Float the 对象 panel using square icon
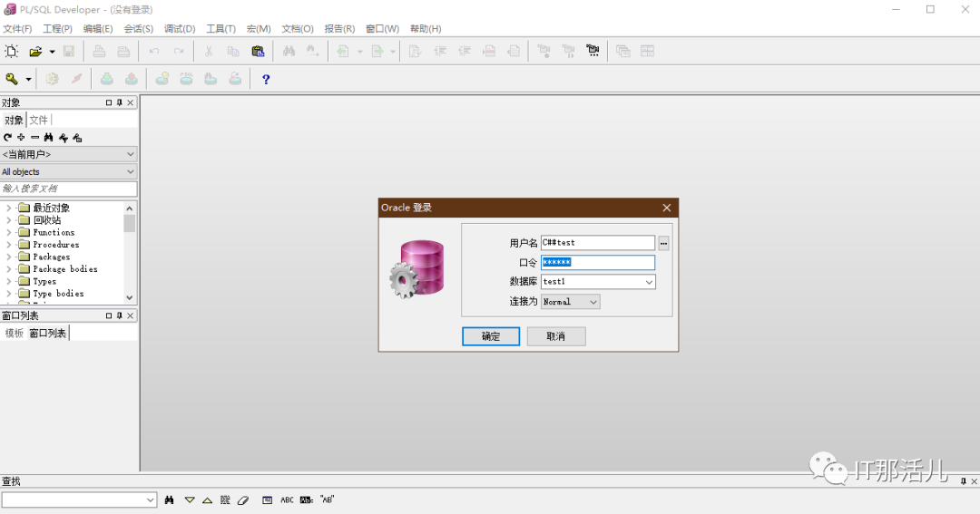 [x=109, y=102]
